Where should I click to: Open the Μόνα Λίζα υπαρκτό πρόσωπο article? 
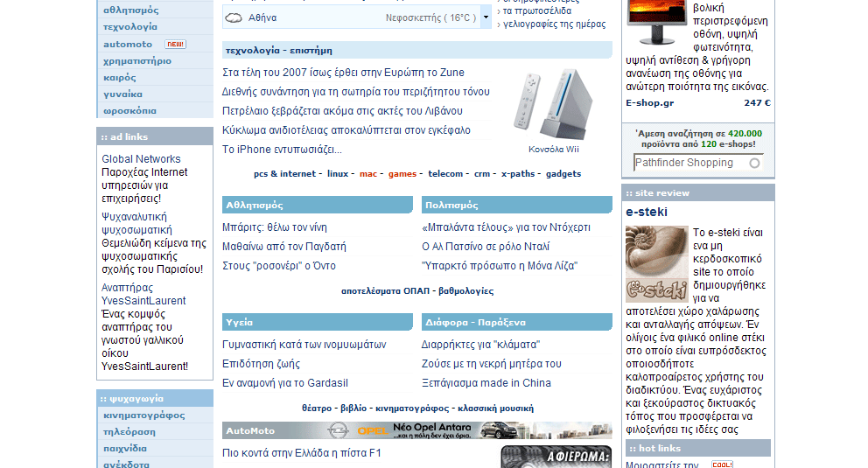500,266
